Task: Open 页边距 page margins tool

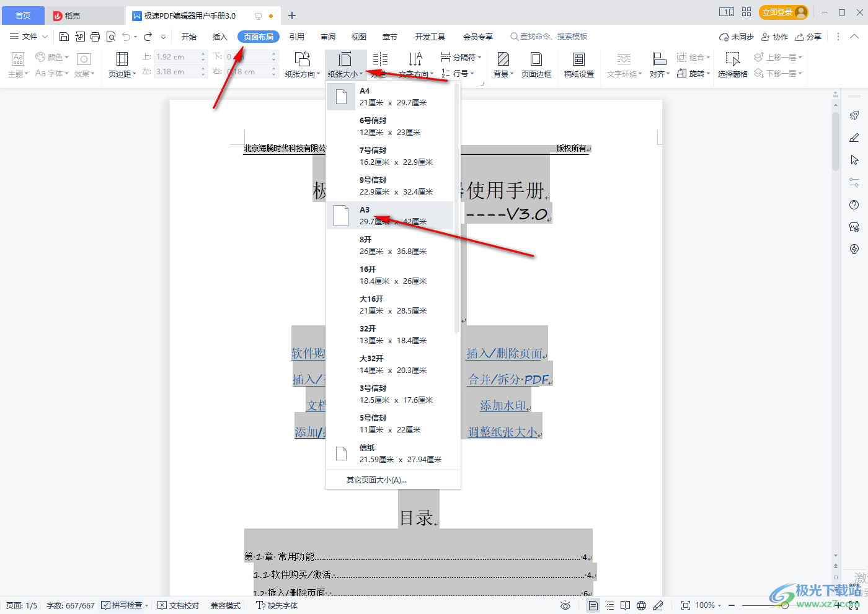Action: coord(122,64)
